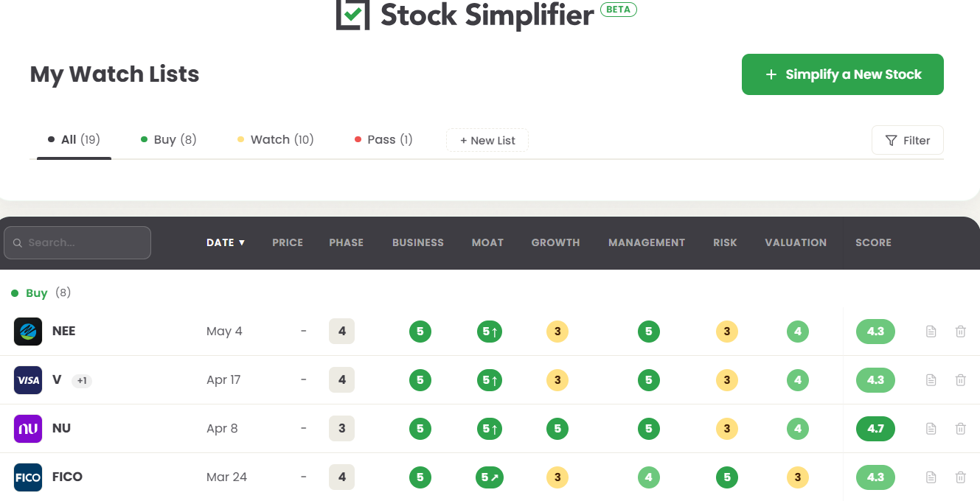Sort by the SCORE column
This screenshot has width=980, height=501.
(874, 242)
